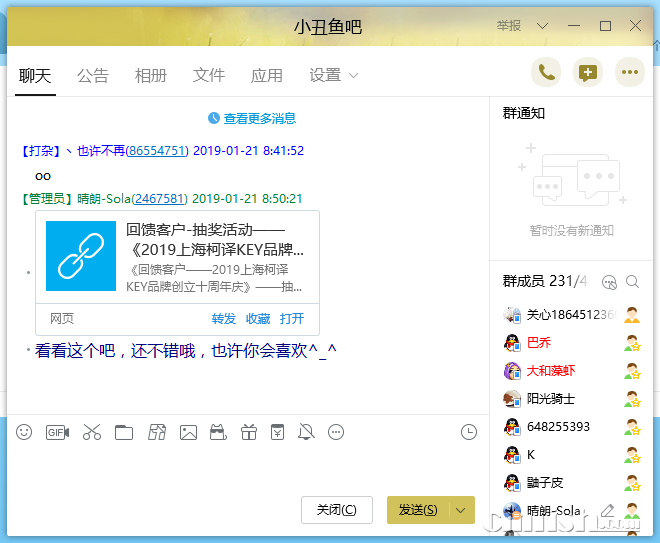Click 巴乔 avatar in member list
The image size is (660, 543).
(512, 343)
